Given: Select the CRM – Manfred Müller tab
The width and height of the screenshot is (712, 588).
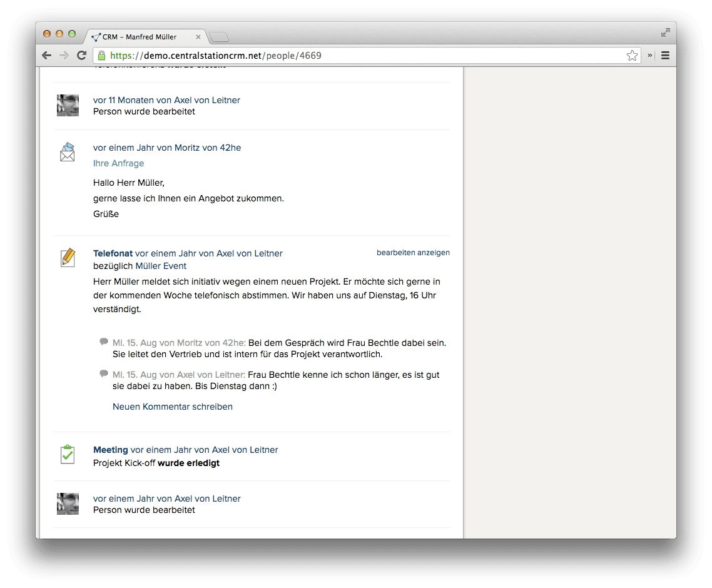Looking at the screenshot, I should pyautogui.click(x=144, y=37).
